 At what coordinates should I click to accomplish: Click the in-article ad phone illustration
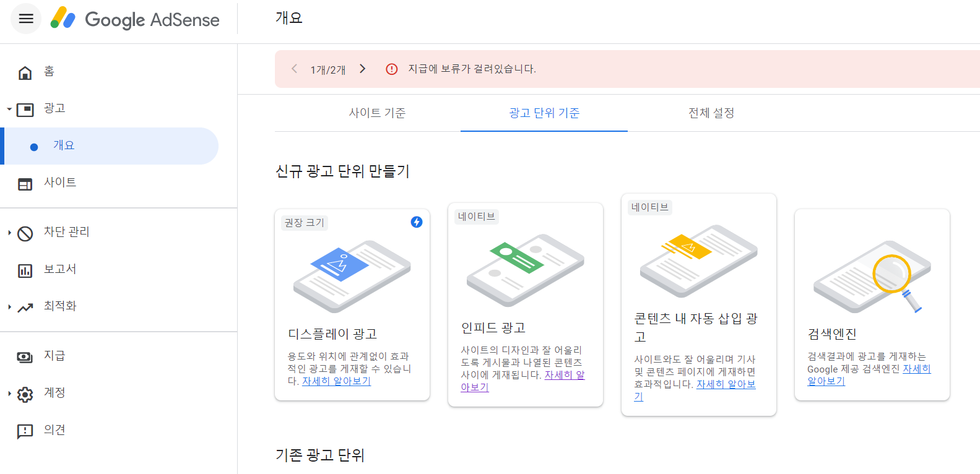coord(698,261)
